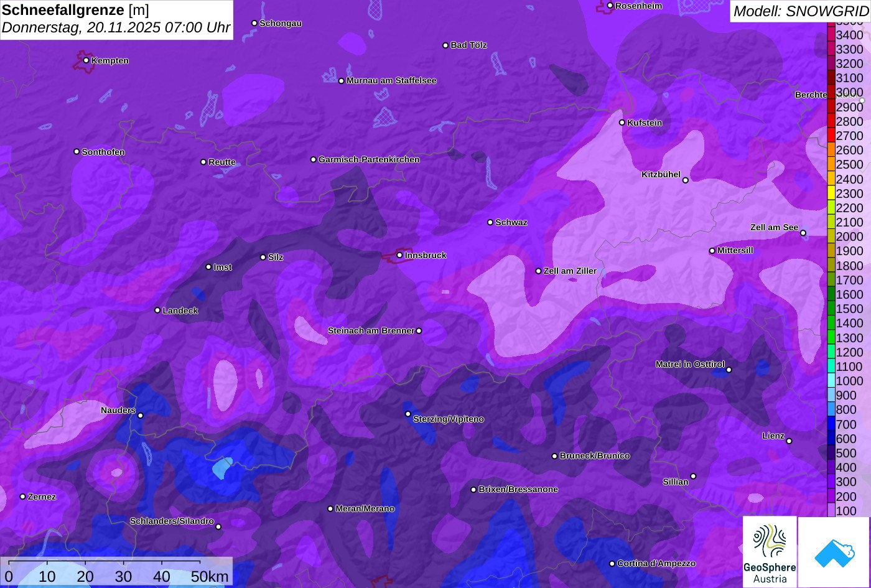Click the legend value 3200
This screenshot has height=588, width=871.
coord(850,63)
